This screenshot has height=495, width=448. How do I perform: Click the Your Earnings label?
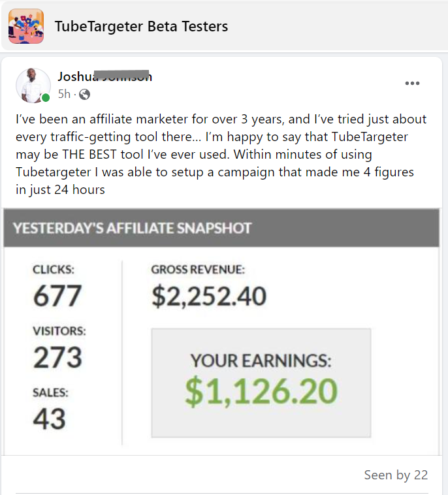click(261, 360)
